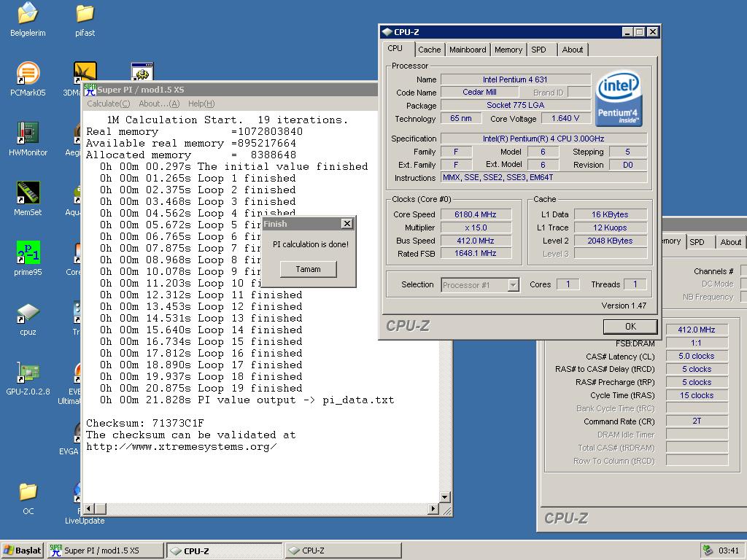Click the processor Name field Intel Pentium 4 631

(x=515, y=79)
